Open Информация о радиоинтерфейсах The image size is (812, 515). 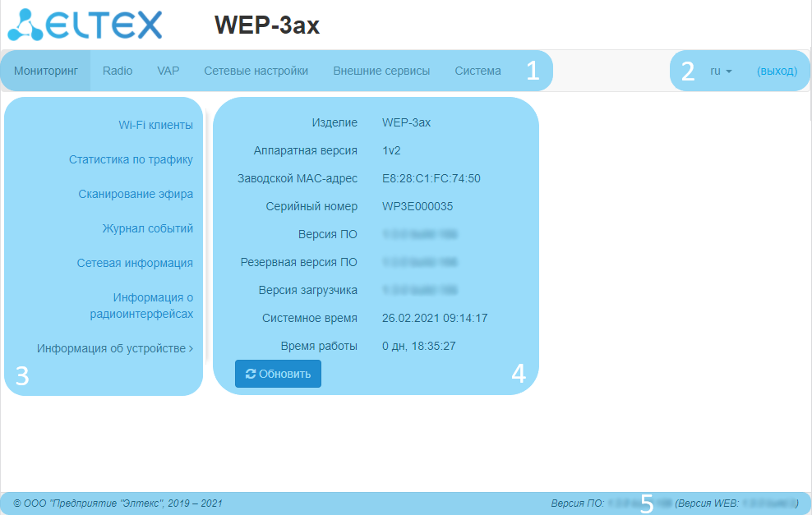pyautogui.click(x=141, y=306)
